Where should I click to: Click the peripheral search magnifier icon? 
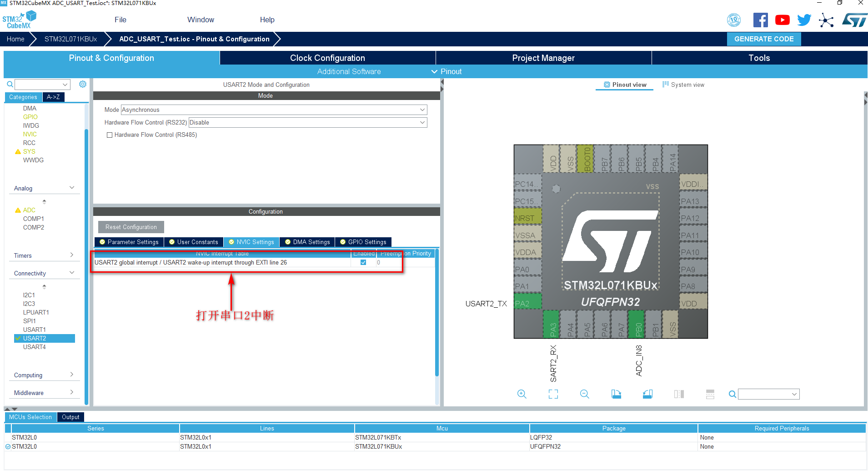pos(10,84)
